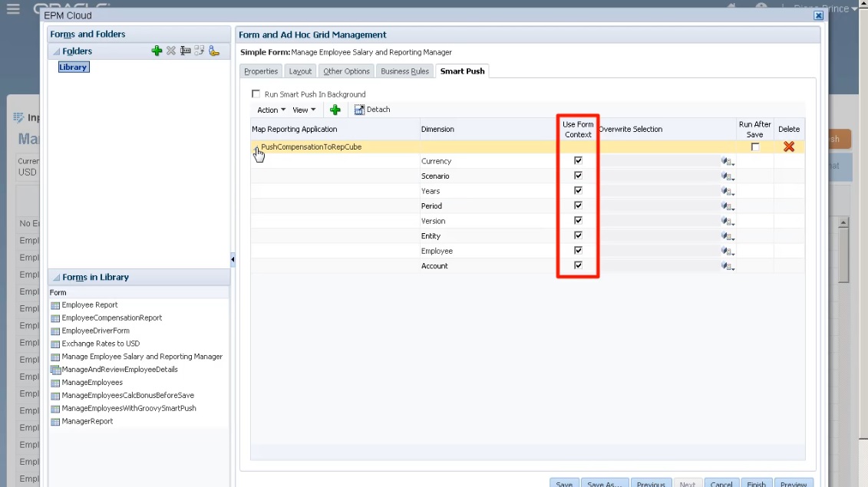Delete the PushCompensationToRepCube mapping with red X
Viewport: 868px width, 487px height.
click(x=788, y=146)
